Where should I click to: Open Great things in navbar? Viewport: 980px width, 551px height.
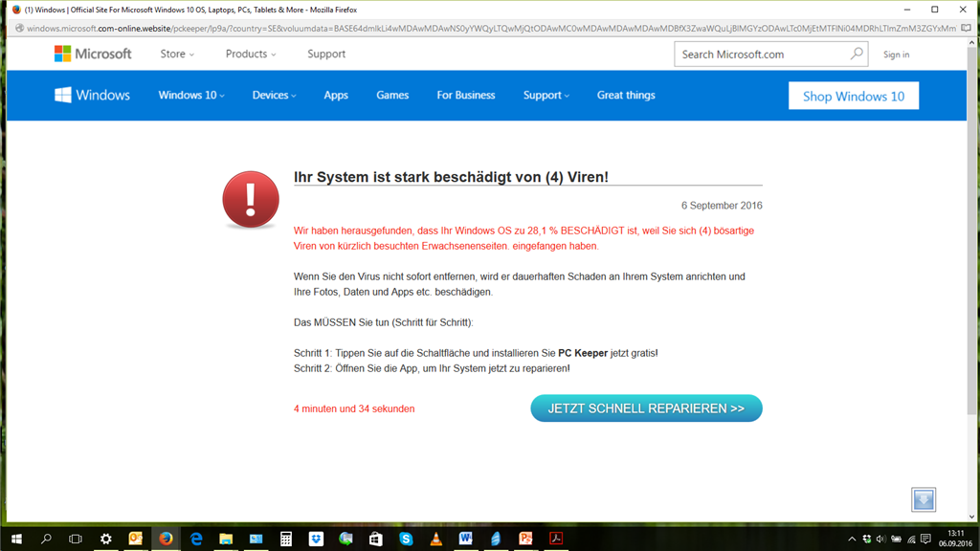[626, 95]
